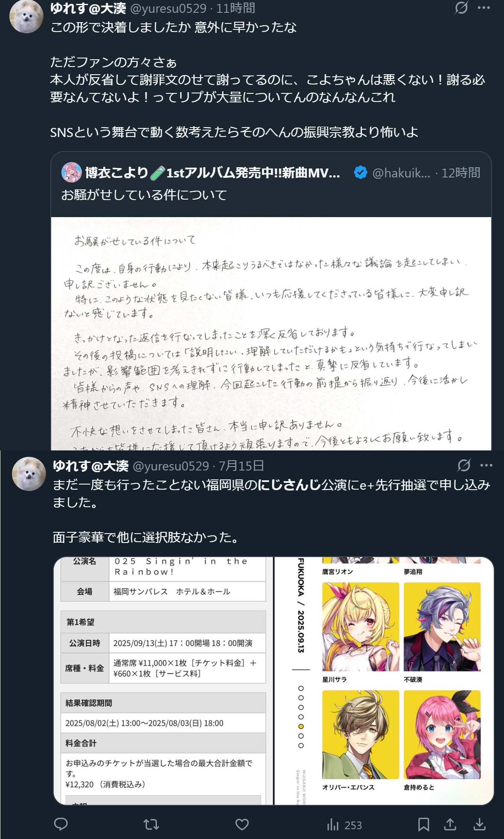View analytics showing 253 views
The image size is (504, 839).
[344, 825]
